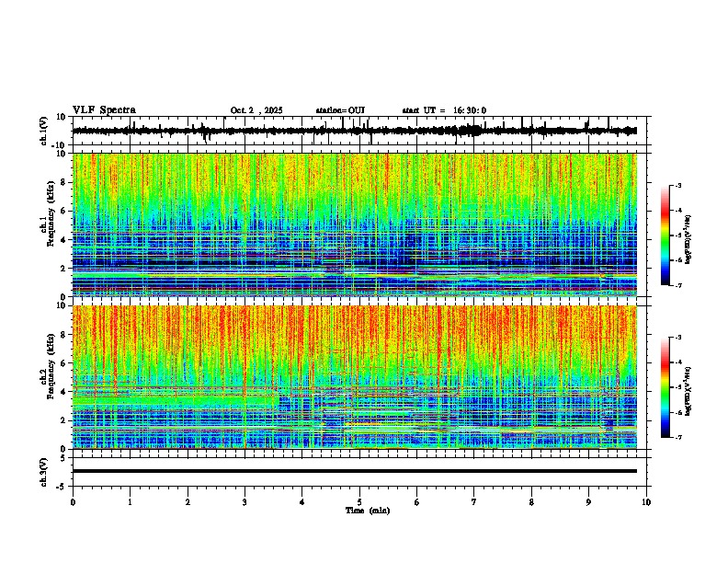Click the "2" kHz tick of ch.2 spectrogram
The height and width of the screenshot is (563, 728).
64,419
